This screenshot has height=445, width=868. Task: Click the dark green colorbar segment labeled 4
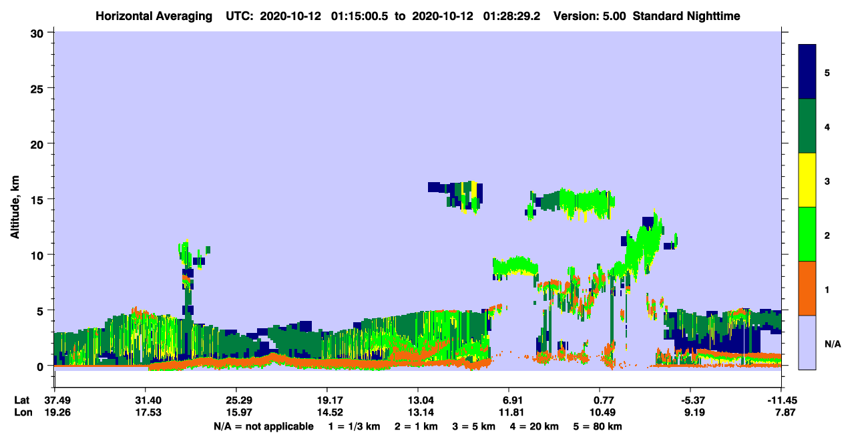tap(807, 126)
